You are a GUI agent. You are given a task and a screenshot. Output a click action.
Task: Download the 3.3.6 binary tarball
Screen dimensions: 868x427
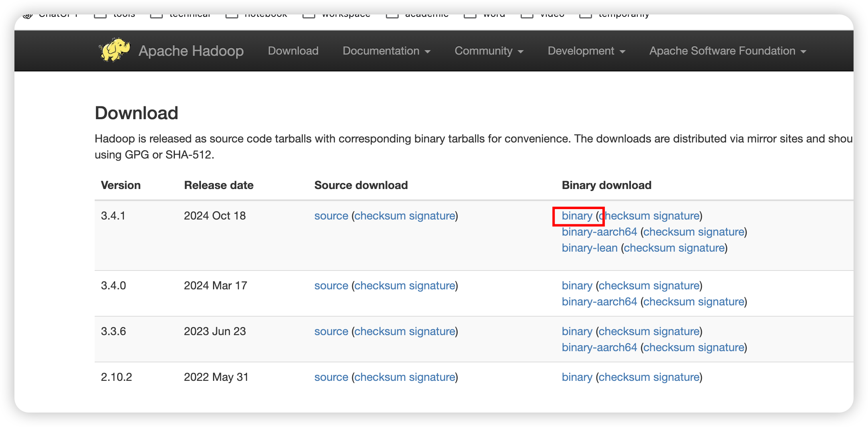tap(577, 331)
